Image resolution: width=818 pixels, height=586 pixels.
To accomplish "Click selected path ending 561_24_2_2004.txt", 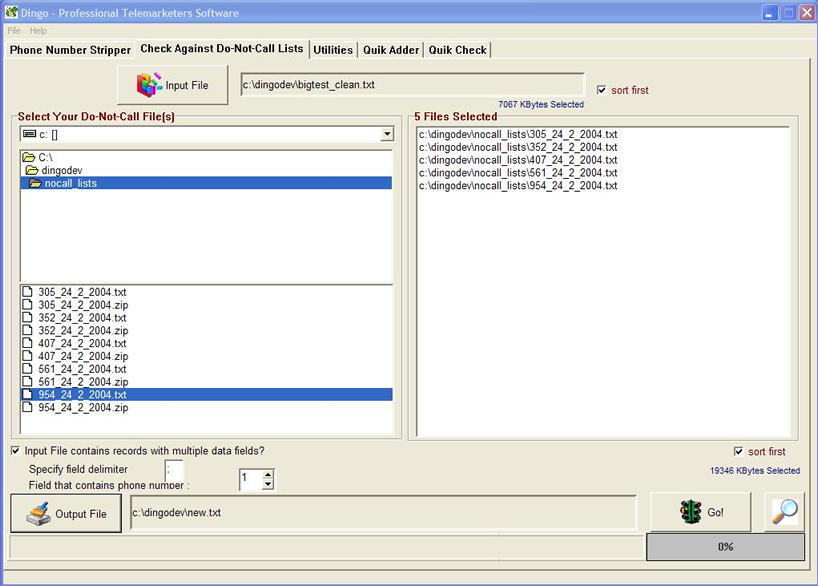I will pyautogui.click(x=518, y=173).
